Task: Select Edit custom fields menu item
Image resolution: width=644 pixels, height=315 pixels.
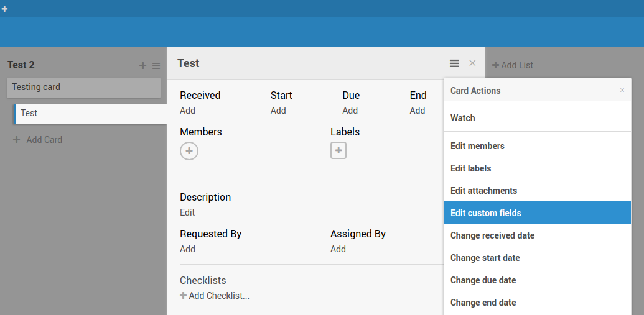Action: click(x=486, y=213)
